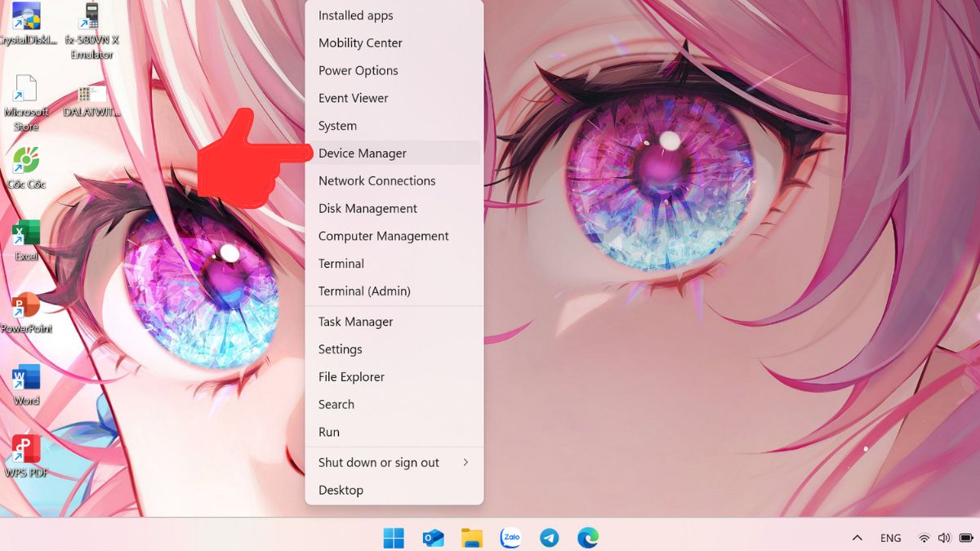980x551 pixels.
Task: Open Event Viewer from the menu
Action: click(x=394, y=98)
